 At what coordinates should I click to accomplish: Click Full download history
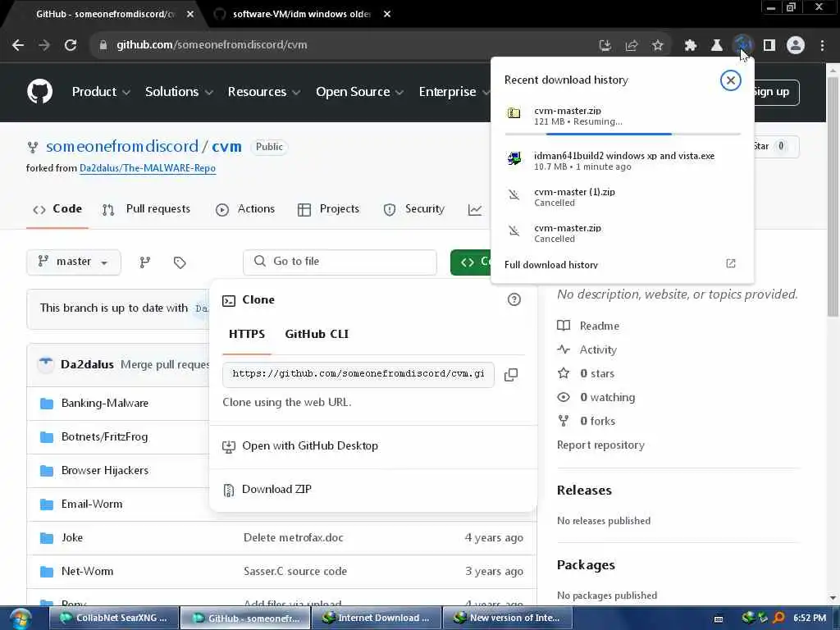pyautogui.click(x=550, y=265)
